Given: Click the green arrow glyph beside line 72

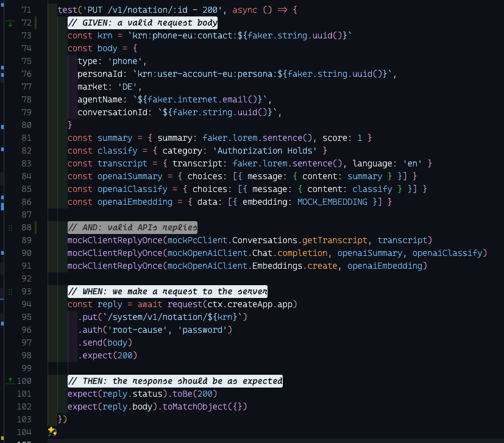Looking at the screenshot, I should pos(9,22).
